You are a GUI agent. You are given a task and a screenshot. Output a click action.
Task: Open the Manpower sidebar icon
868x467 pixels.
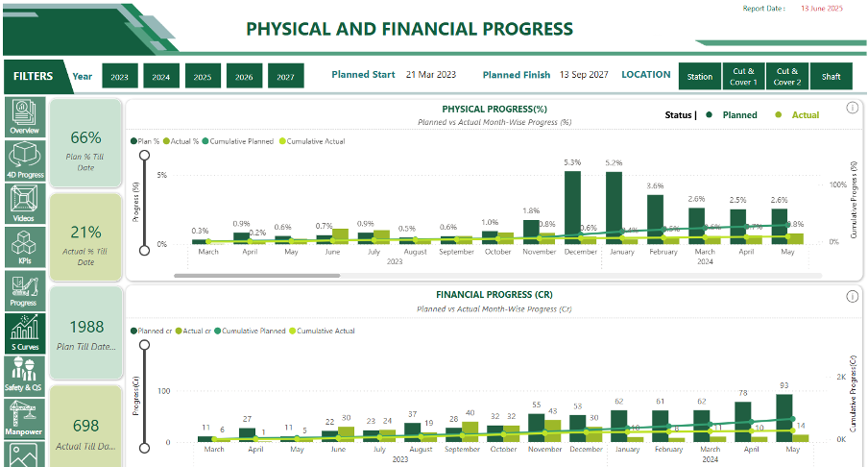coord(24,418)
